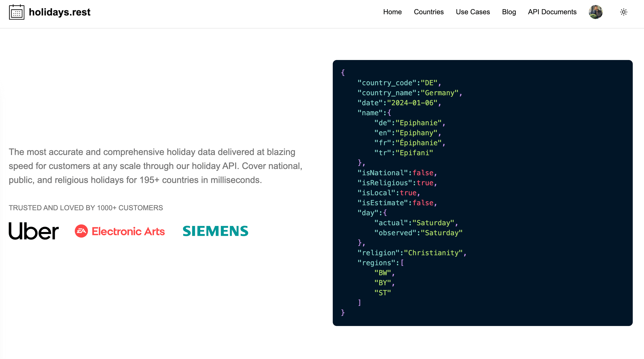The height and width of the screenshot is (359, 644).
Task: Open the Use Cases menu item
Action: pyautogui.click(x=472, y=12)
